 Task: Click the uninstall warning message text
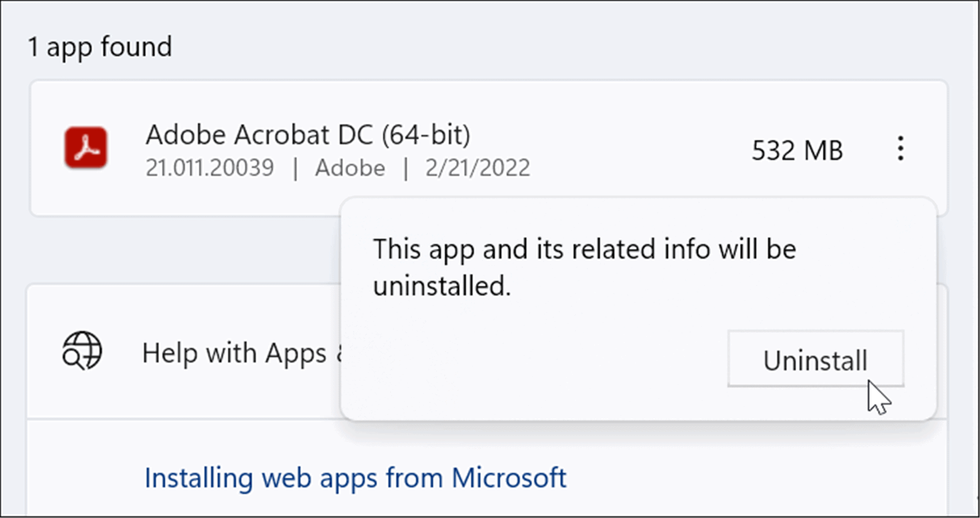tap(584, 249)
